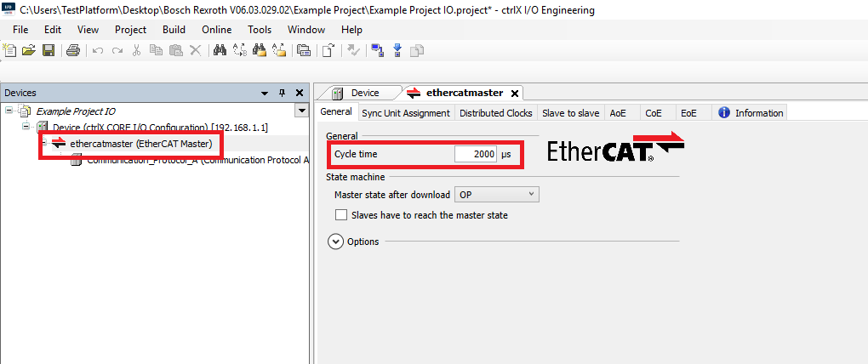The image size is (868, 364).
Task: Enable Slaves have to reach the master state
Action: (x=341, y=215)
